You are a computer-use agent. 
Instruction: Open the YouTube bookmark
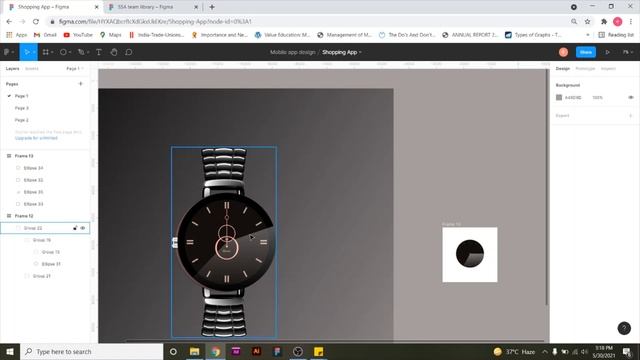[78, 35]
